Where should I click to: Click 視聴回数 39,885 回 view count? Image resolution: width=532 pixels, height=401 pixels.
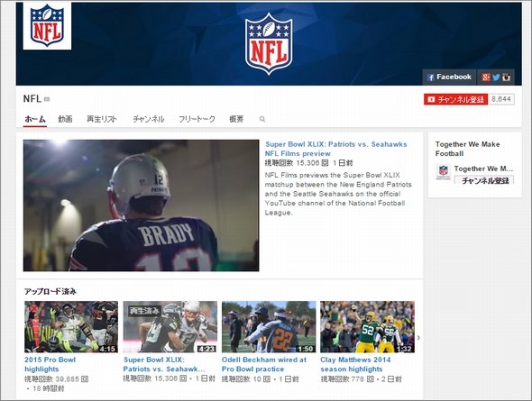coord(56,379)
